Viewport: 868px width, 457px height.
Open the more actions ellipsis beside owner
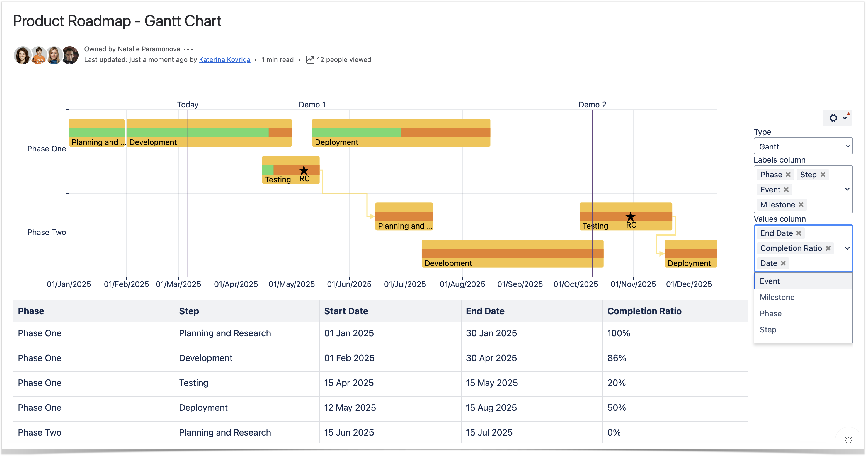pos(188,49)
